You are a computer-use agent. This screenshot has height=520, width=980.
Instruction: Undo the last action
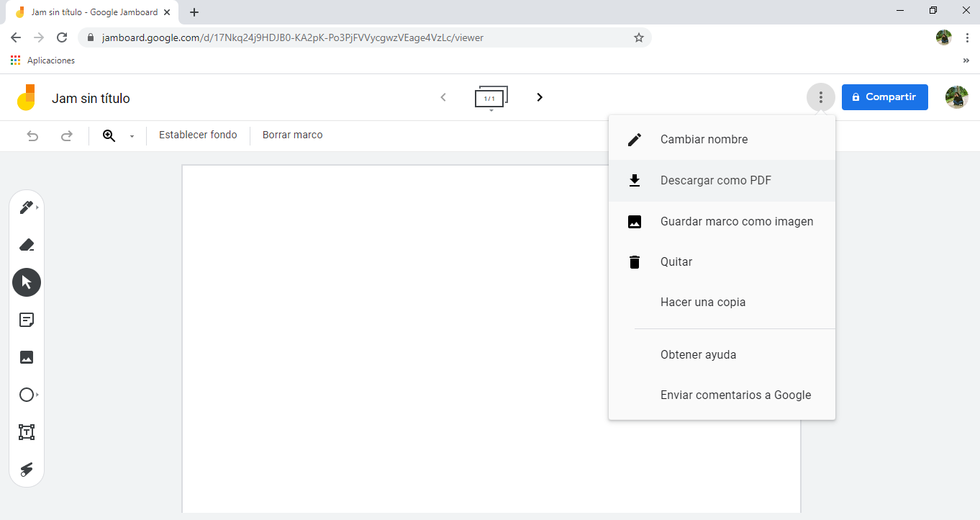pos(32,135)
